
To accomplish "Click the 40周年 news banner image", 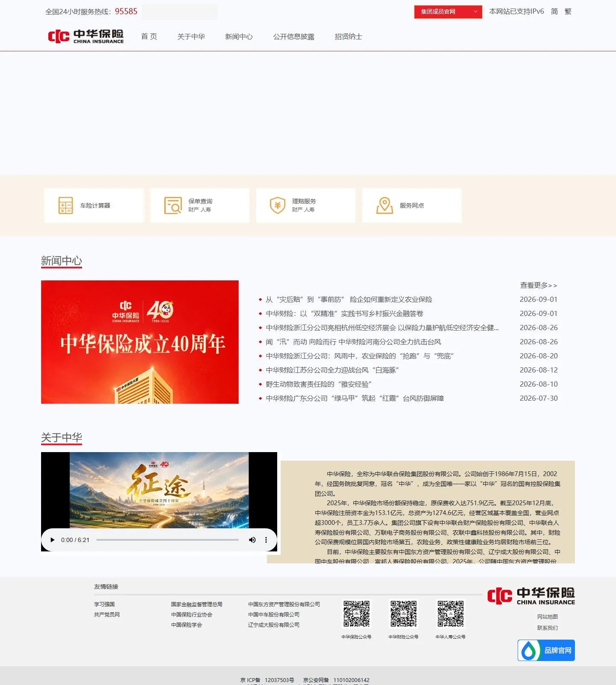I will 140,342.
